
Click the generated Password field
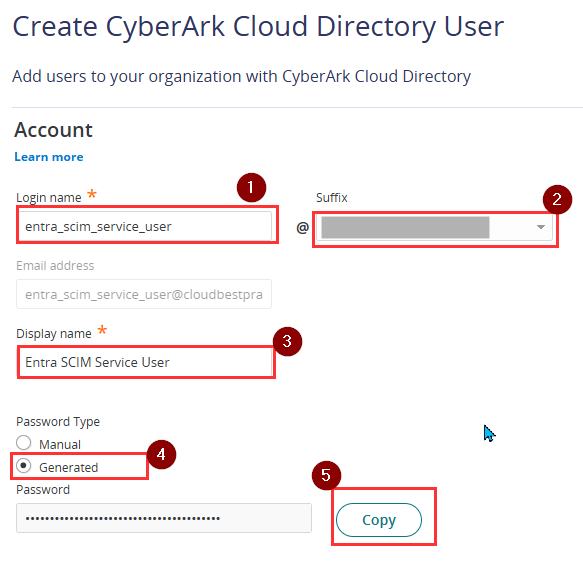pyautogui.click(x=164, y=518)
